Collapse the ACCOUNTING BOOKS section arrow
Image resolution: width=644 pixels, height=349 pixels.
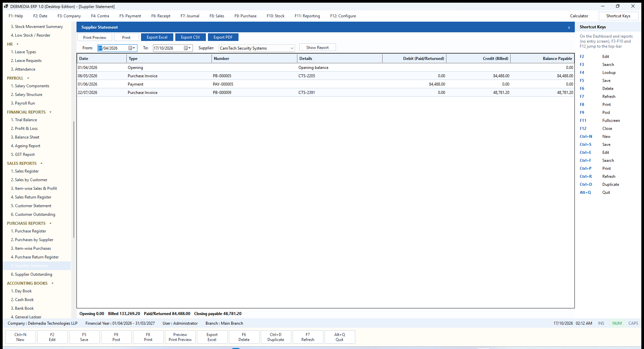click(x=53, y=283)
